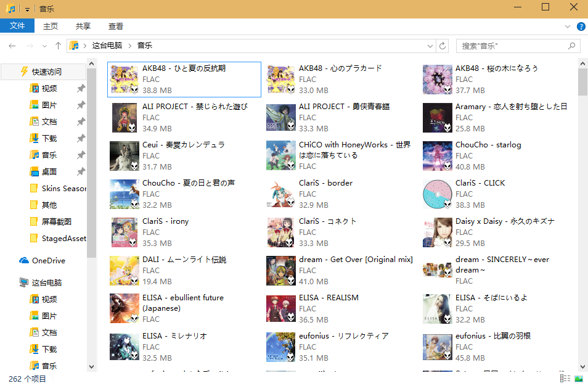Open the 文件 menu
This screenshot has height=386, width=588.
point(17,26)
